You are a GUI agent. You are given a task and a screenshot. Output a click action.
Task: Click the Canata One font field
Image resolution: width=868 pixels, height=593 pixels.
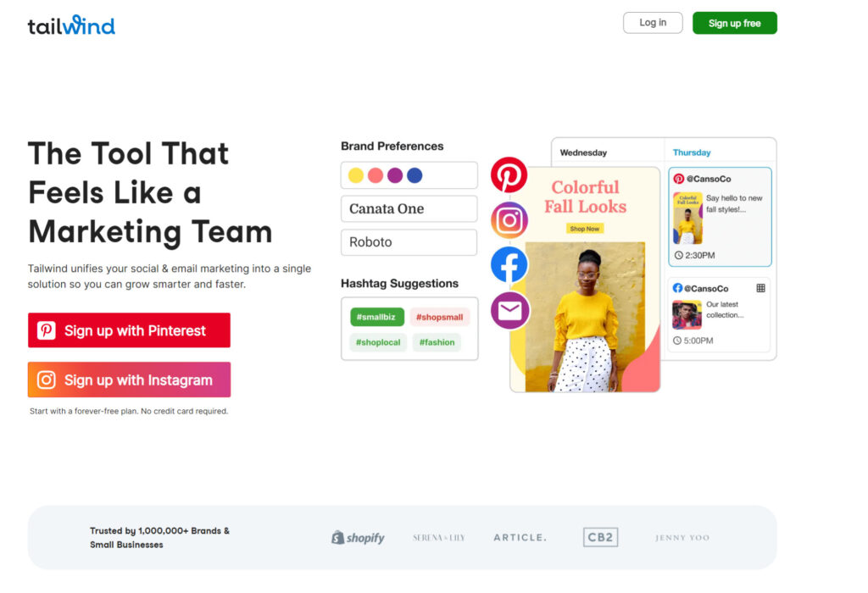[409, 208]
